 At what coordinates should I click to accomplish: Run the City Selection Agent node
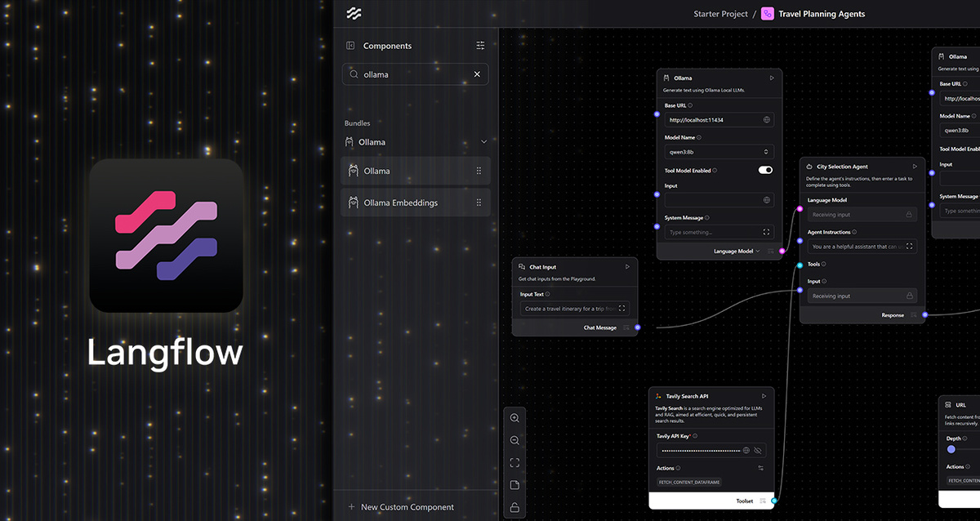pyautogui.click(x=915, y=167)
